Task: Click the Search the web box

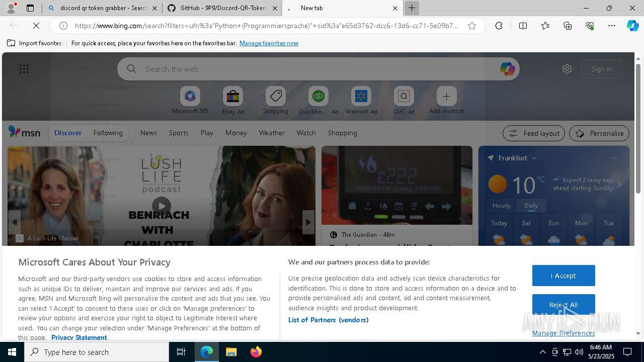Action: pos(318,69)
